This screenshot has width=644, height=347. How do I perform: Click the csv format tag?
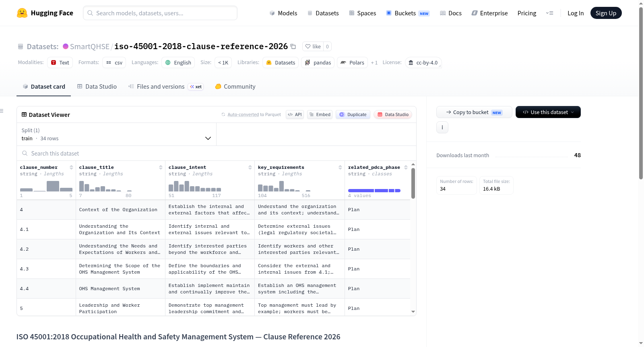click(x=114, y=62)
